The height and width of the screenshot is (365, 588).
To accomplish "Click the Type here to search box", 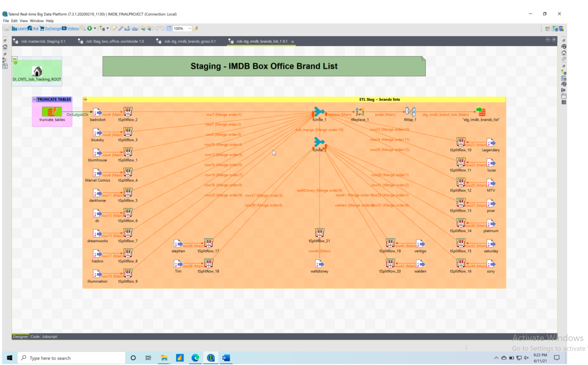I will coord(71,358).
